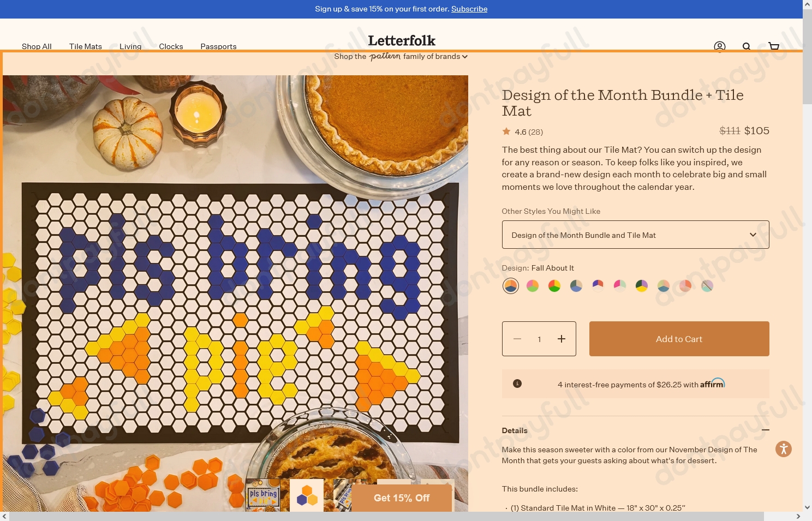Collapse the Details section
The height and width of the screenshot is (521, 812).
(766, 430)
